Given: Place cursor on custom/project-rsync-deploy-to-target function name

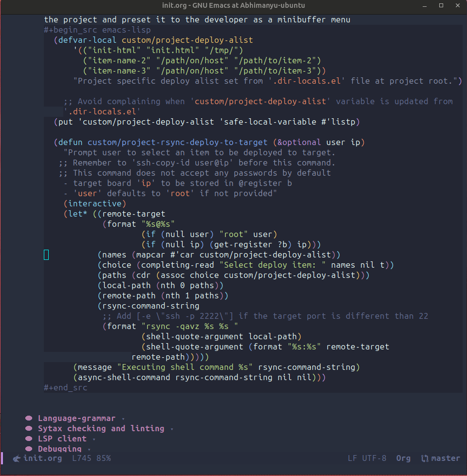Looking at the screenshot, I should pos(178,143).
